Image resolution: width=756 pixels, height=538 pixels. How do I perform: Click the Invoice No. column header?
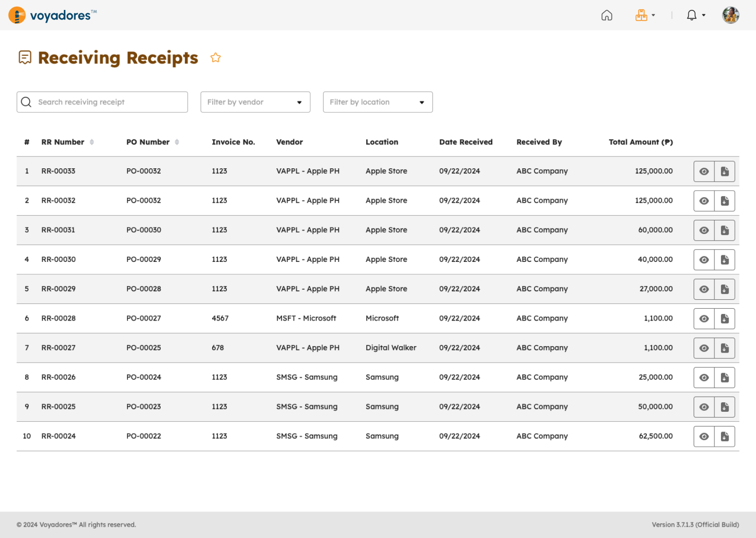coord(233,142)
